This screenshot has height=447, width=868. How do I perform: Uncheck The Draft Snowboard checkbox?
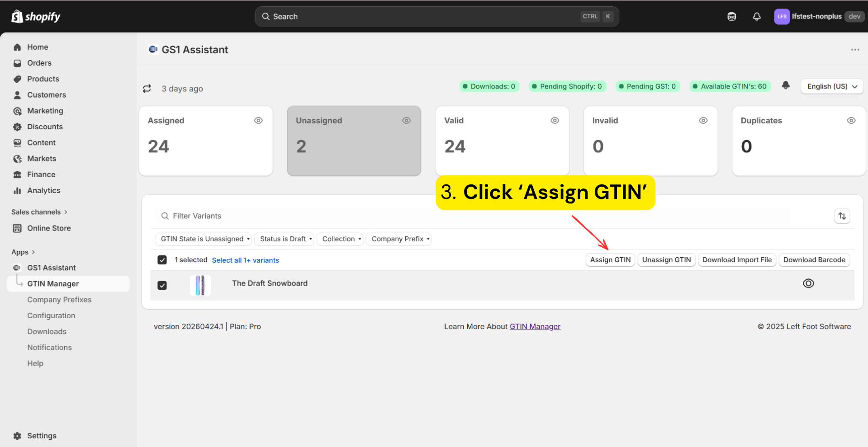tap(162, 285)
